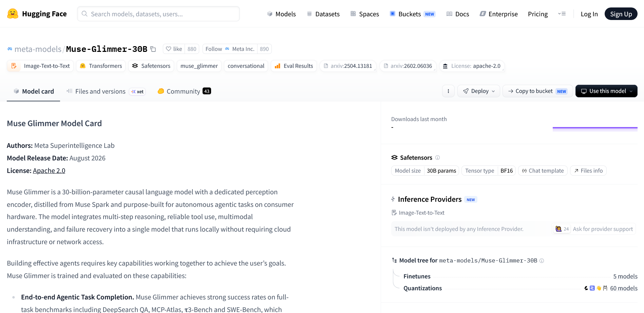Open the three-dot more options menu
644x313 pixels.
click(448, 91)
